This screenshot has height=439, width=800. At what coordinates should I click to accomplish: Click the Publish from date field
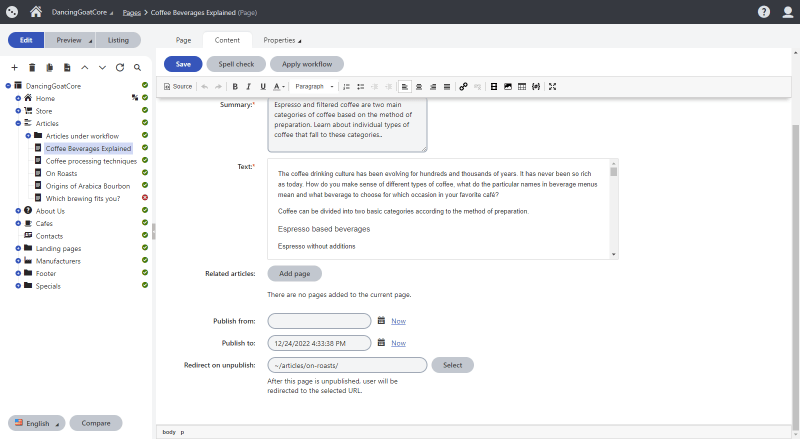pos(319,321)
